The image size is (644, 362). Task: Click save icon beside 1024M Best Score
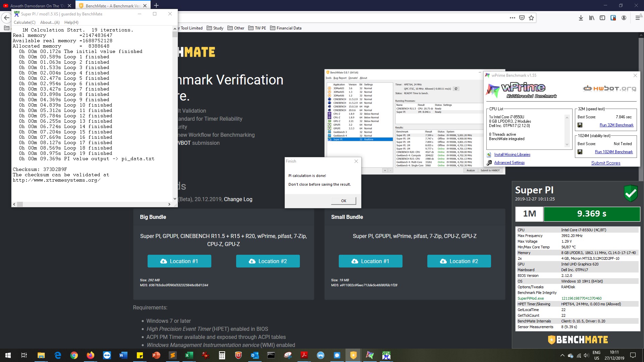(x=580, y=152)
